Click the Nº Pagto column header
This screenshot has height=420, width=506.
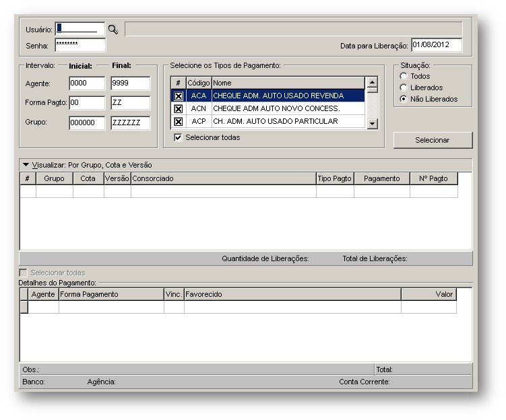tap(433, 178)
